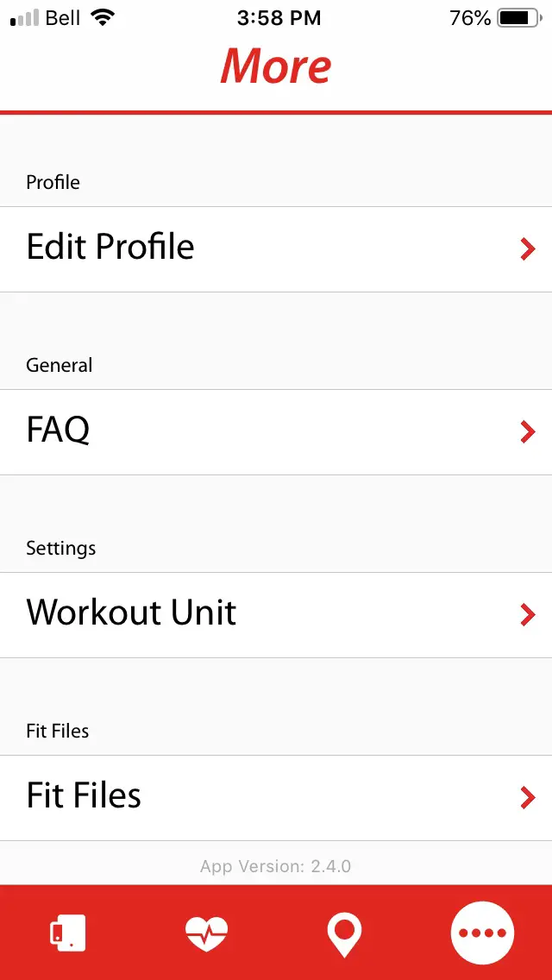Tap the chevron beside Workout Unit

tap(527, 615)
